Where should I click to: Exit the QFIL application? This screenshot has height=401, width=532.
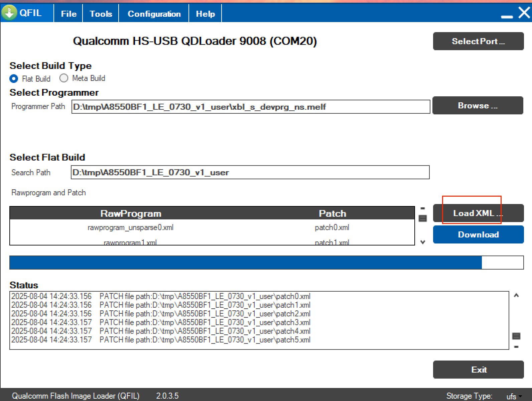pos(478,370)
